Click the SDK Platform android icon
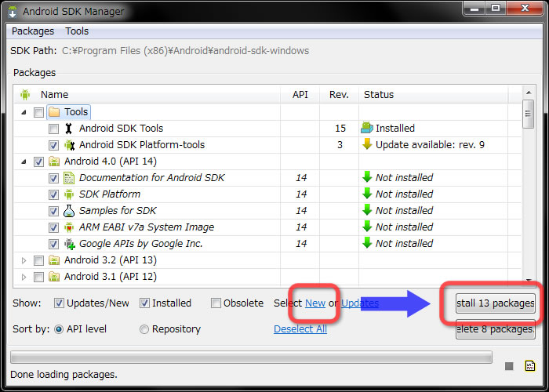Viewport: 549px width, 392px height. pyautogui.click(x=69, y=194)
